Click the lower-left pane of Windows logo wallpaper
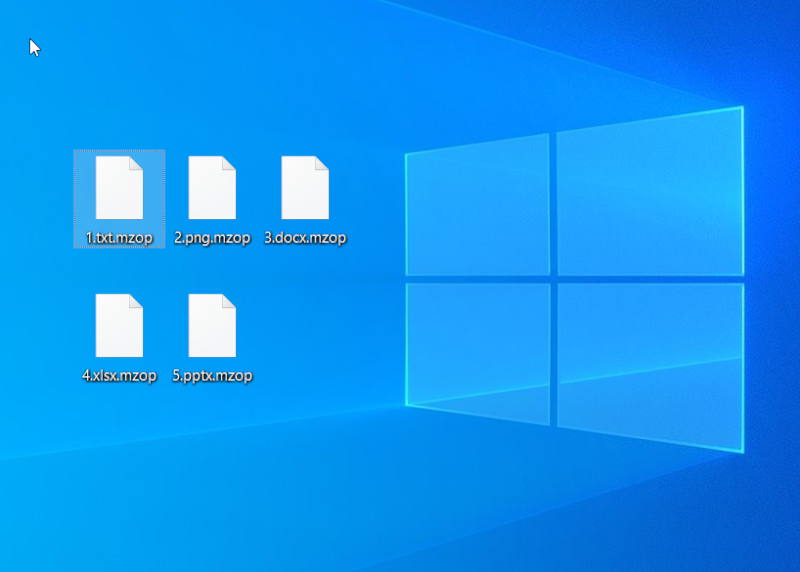 [478, 343]
